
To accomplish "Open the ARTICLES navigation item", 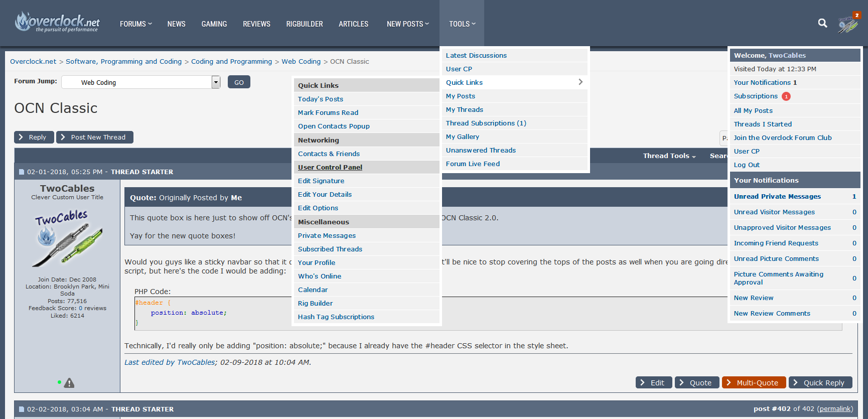I will click(x=354, y=24).
